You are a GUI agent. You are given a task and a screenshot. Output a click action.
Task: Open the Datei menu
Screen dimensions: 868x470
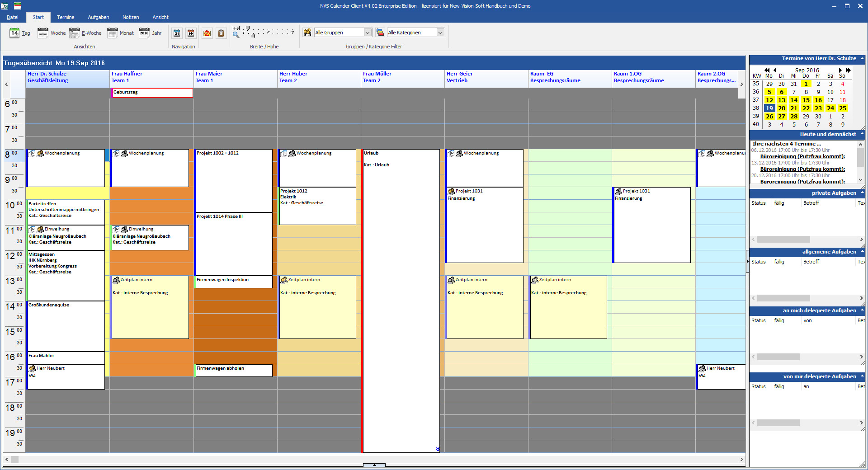(x=13, y=17)
